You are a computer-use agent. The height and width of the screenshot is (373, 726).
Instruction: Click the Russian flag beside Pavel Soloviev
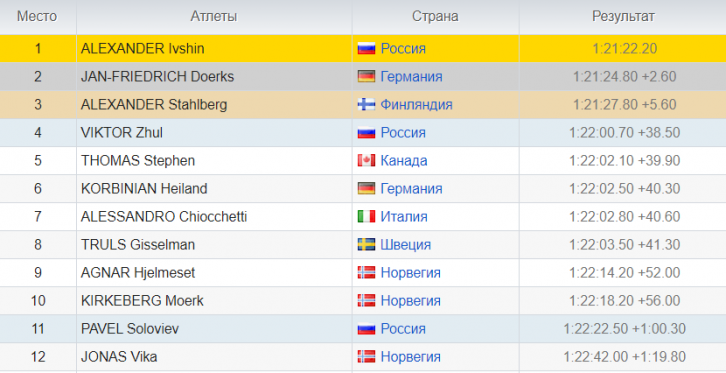[x=366, y=329]
